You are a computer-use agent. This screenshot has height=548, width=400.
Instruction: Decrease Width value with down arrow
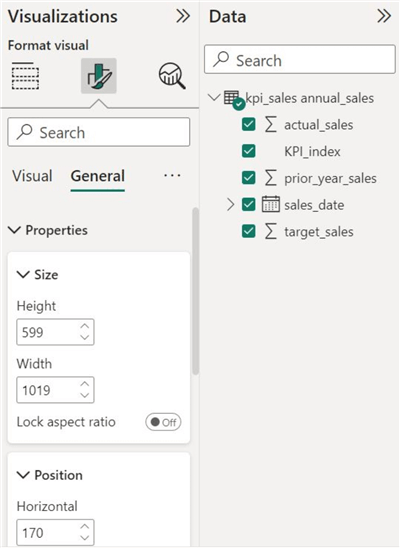point(85,395)
